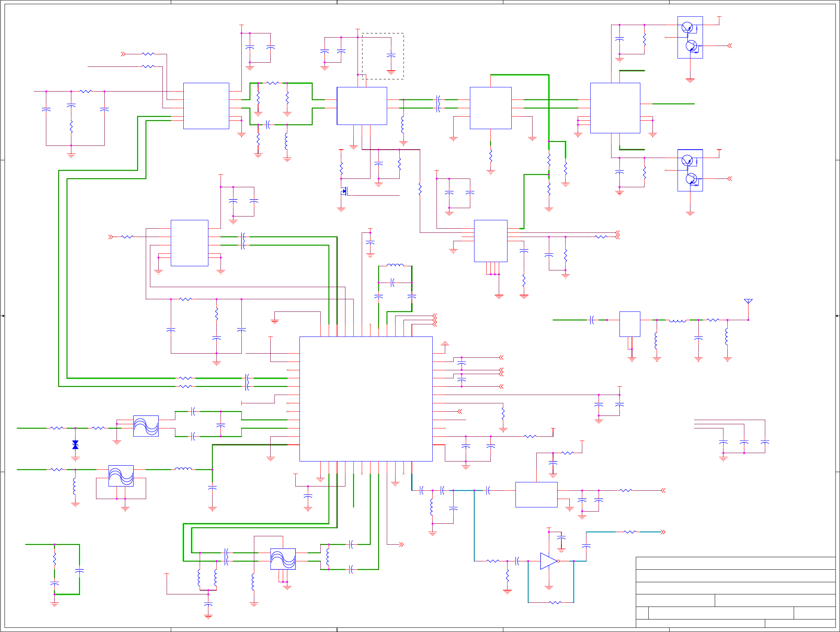Viewport: 840px width, 632px height.
Task: Select the blue TVS diode symbol
Action: 75,445
